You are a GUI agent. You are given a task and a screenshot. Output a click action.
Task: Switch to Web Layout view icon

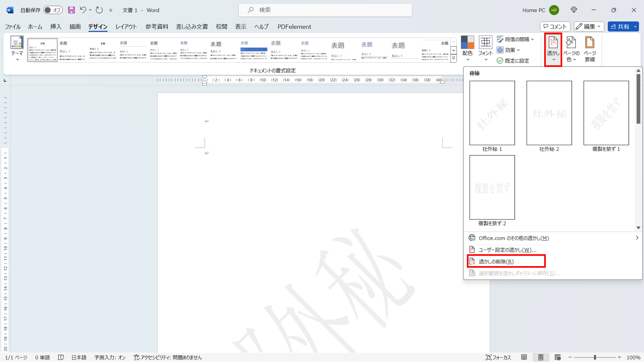(558, 357)
